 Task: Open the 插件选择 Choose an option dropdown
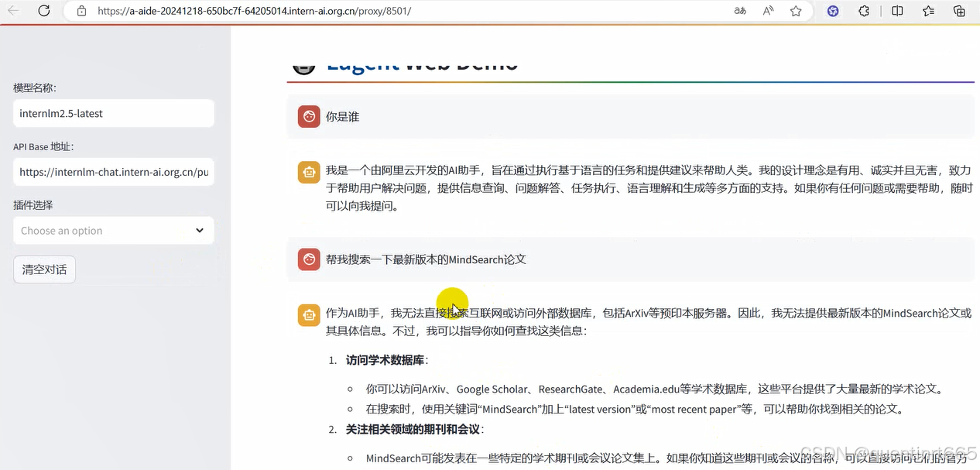pos(113,231)
